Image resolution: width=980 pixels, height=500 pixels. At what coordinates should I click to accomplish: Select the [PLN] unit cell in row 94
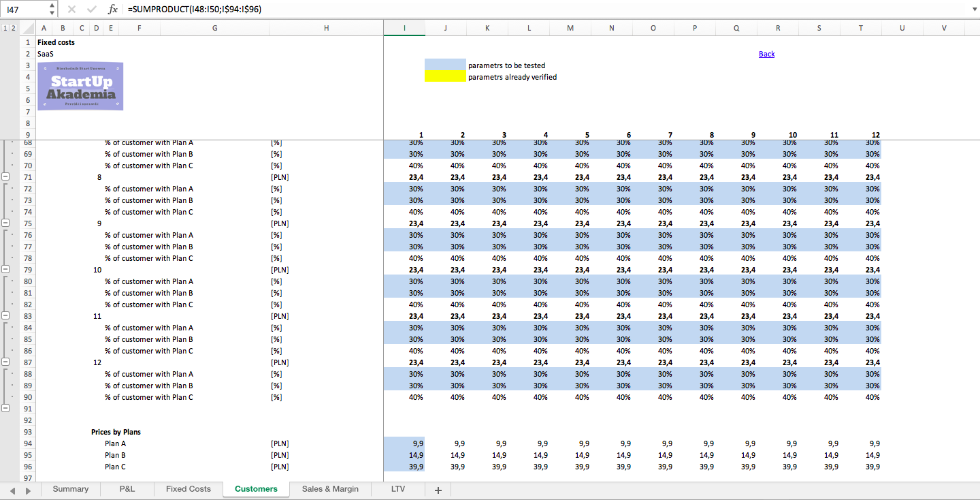click(x=280, y=443)
